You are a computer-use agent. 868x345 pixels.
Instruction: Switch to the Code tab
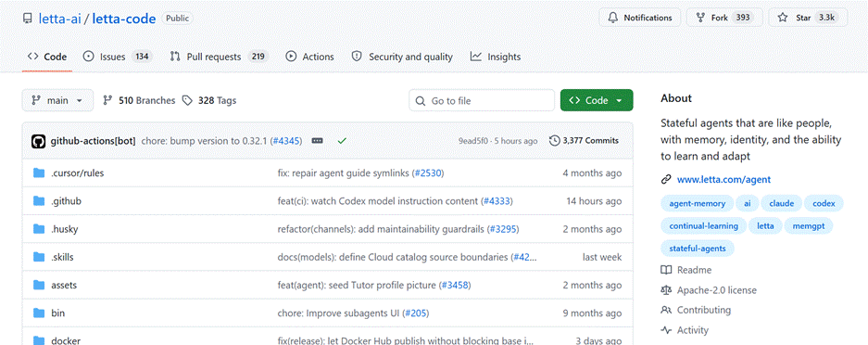click(x=47, y=57)
